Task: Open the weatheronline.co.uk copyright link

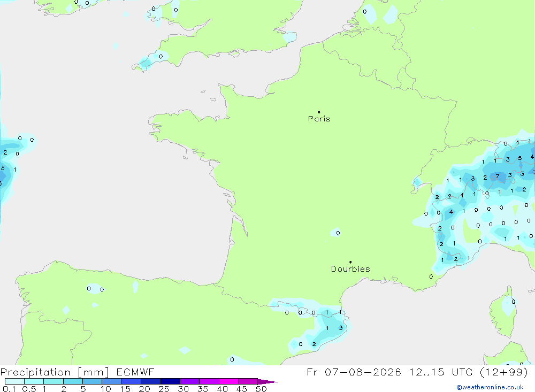Action: pos(490,387)
